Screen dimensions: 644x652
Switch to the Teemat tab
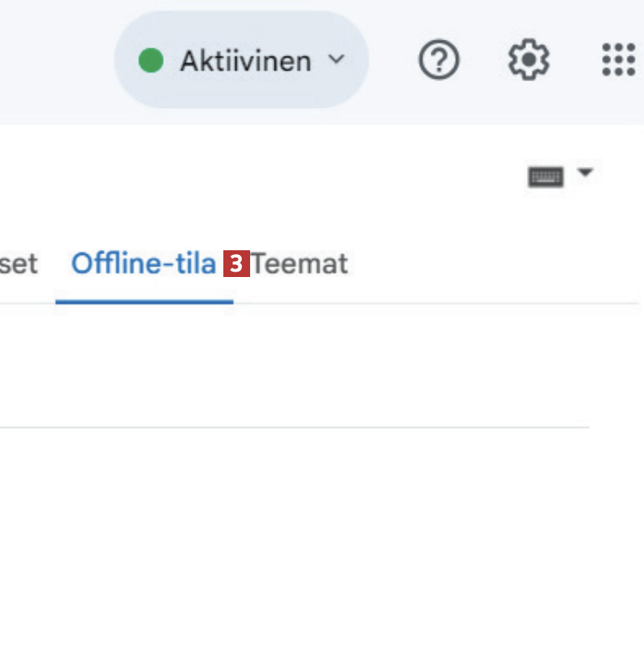click(x=300, y=264)
